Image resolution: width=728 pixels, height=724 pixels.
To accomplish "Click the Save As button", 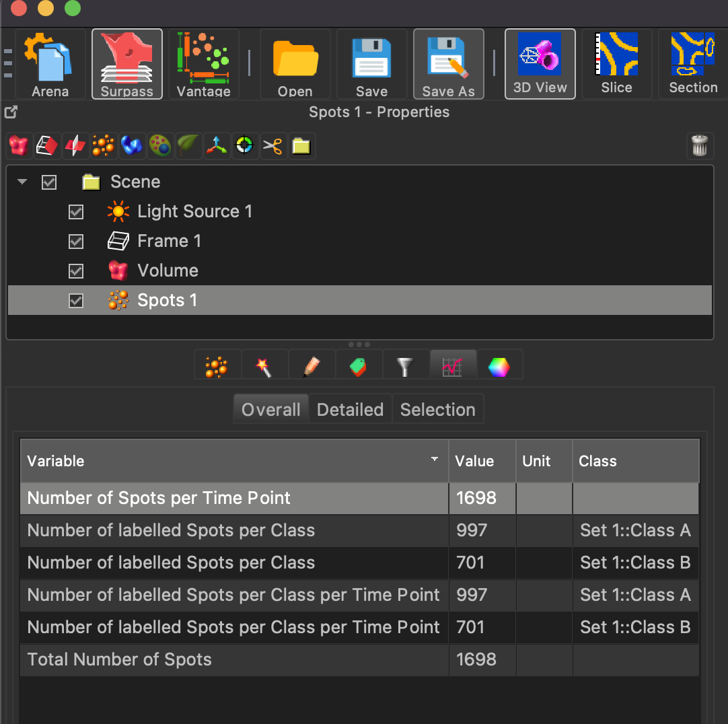I will [x=449, y=64].
